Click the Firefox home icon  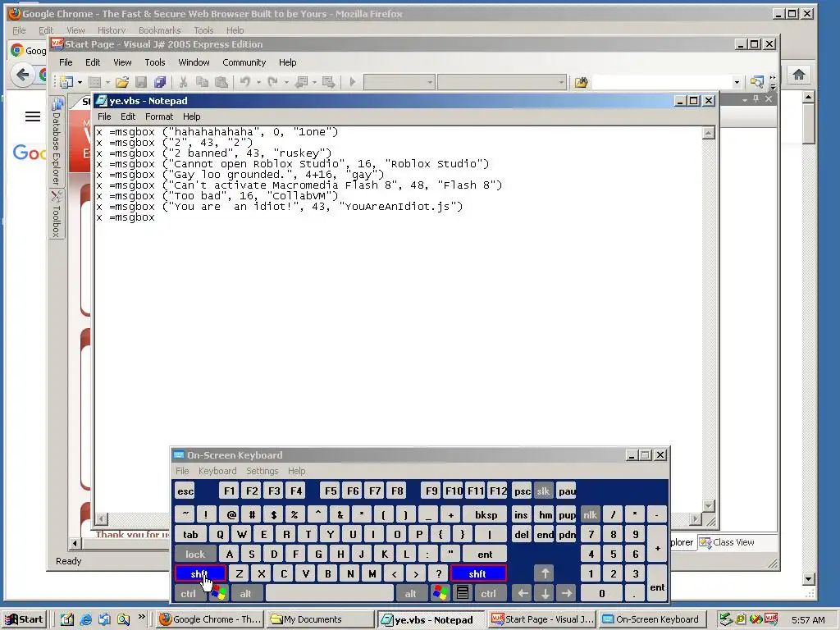click(799, 75)
